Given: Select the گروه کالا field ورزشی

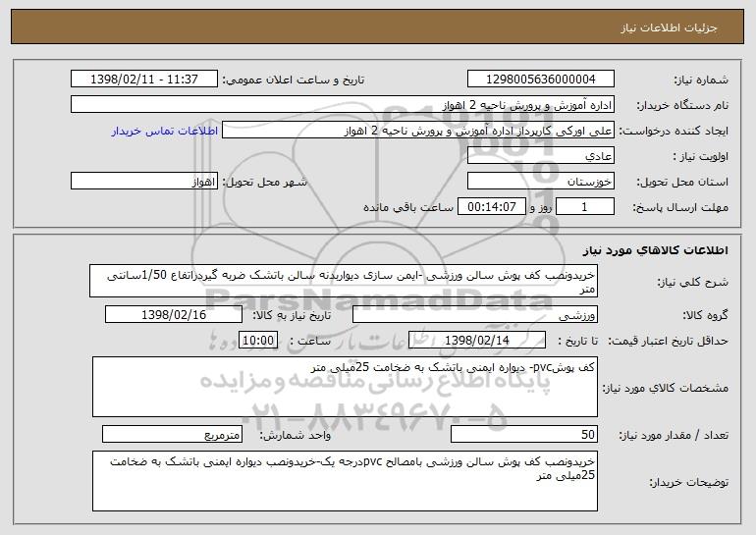Looking at the screenshot, I should point(475,314).
